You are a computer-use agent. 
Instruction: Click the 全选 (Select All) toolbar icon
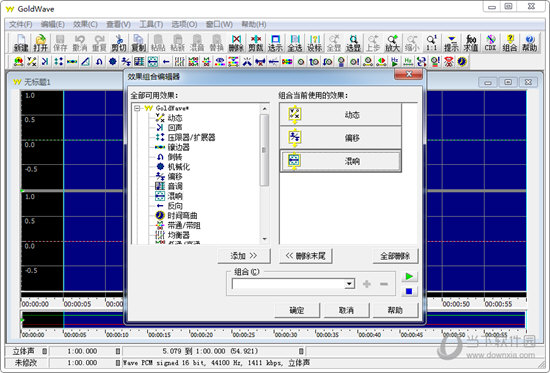[295, 43]
